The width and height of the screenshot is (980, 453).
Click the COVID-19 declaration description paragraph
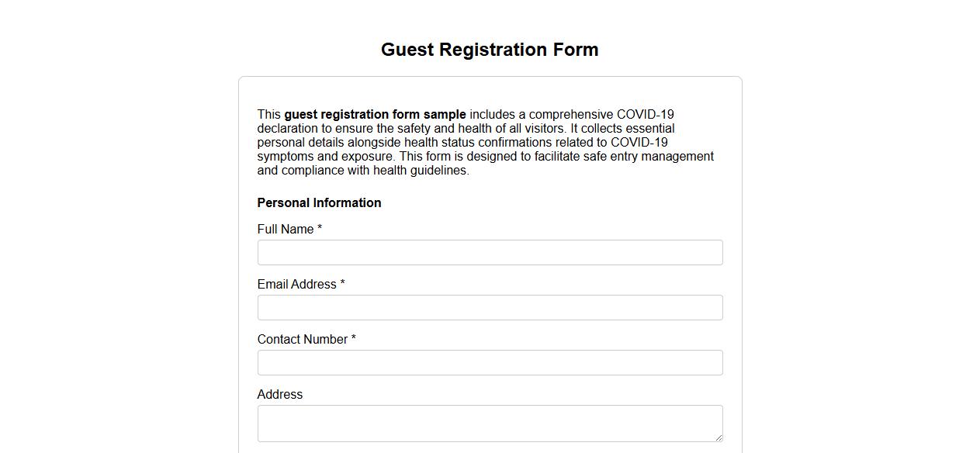coord(485,142)
